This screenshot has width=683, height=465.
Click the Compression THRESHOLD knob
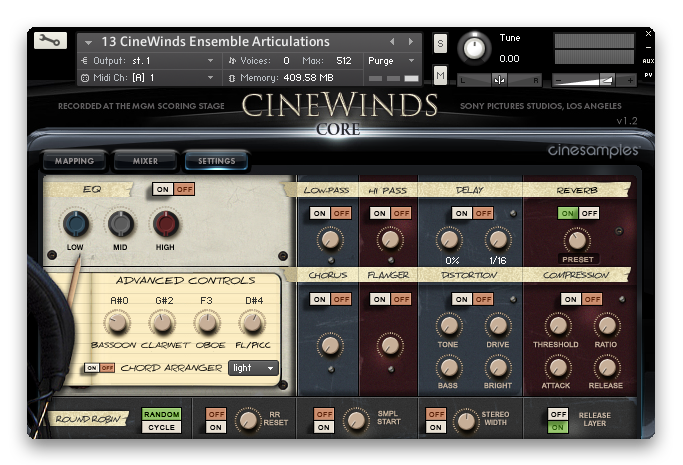point(558,326)
